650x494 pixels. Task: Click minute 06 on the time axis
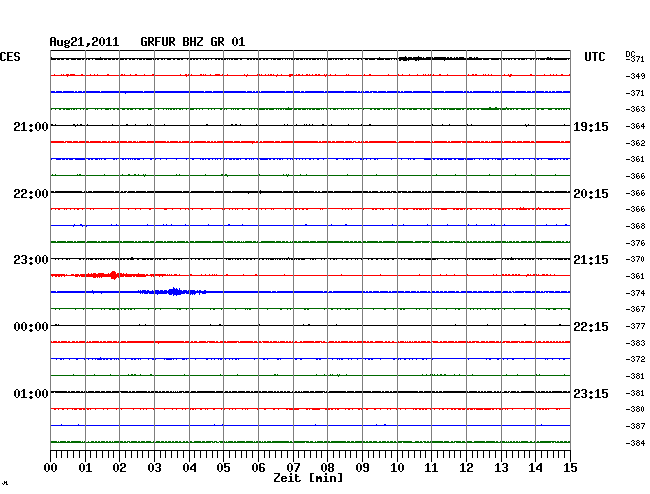coord(258,468)
